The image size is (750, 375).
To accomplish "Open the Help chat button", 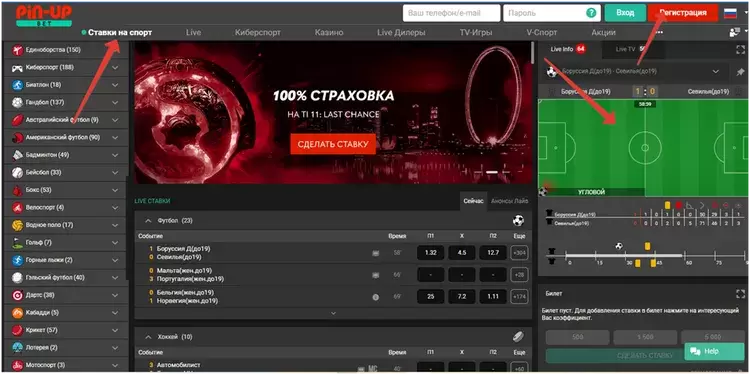I will (x=706, y=352).
